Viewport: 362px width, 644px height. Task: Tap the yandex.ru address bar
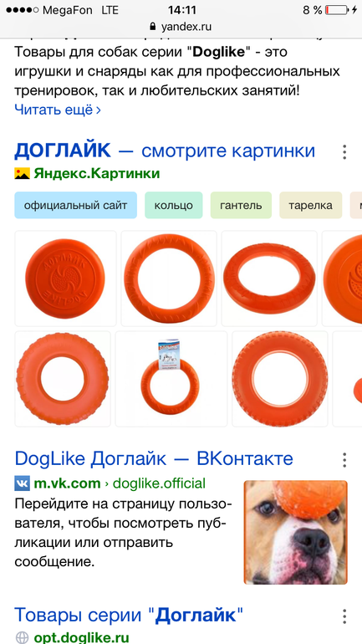click(x=181, y=27)
